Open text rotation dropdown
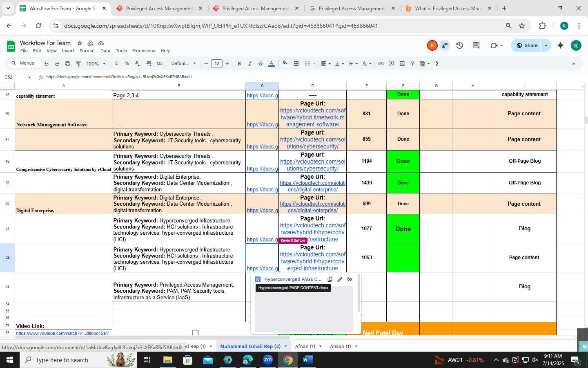Image resolution: width=588 pixels, height=368 pixels. click(367, 63)
